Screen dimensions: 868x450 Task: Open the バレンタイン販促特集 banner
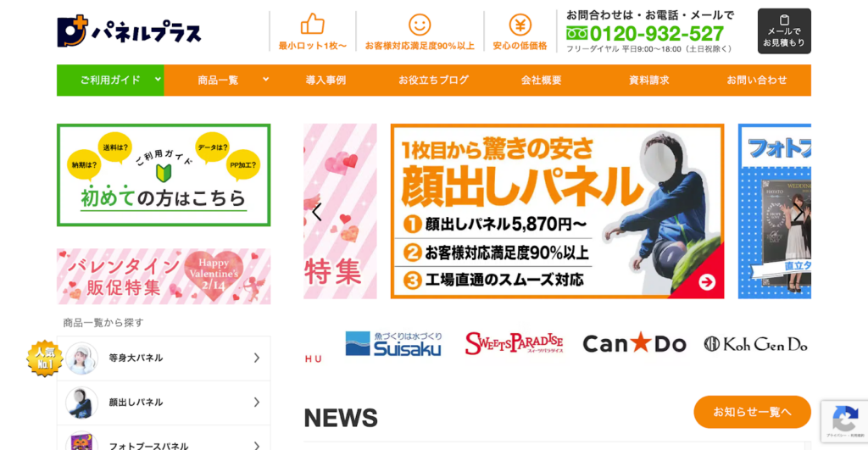[164, 276]
